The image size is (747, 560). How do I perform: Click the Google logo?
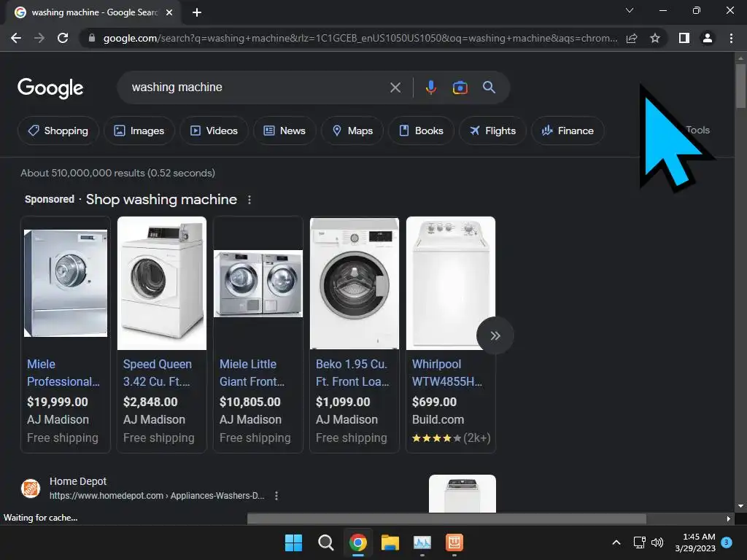[x=50, y=88]
